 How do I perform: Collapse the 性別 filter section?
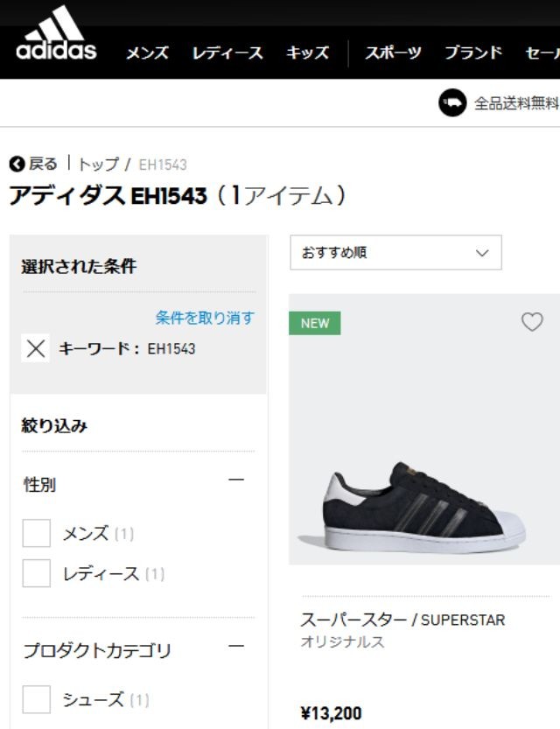pyautogui.click(x=235, y=480)
